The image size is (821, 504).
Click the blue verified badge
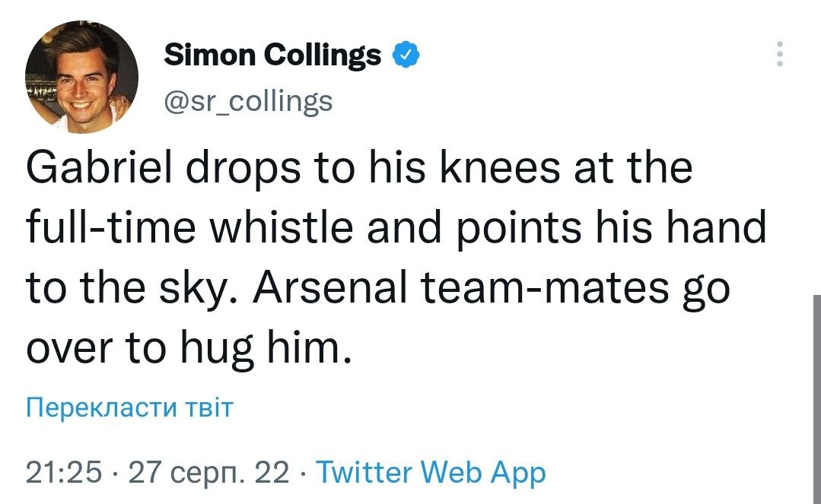pyautogui.click(x=404, y=55)
